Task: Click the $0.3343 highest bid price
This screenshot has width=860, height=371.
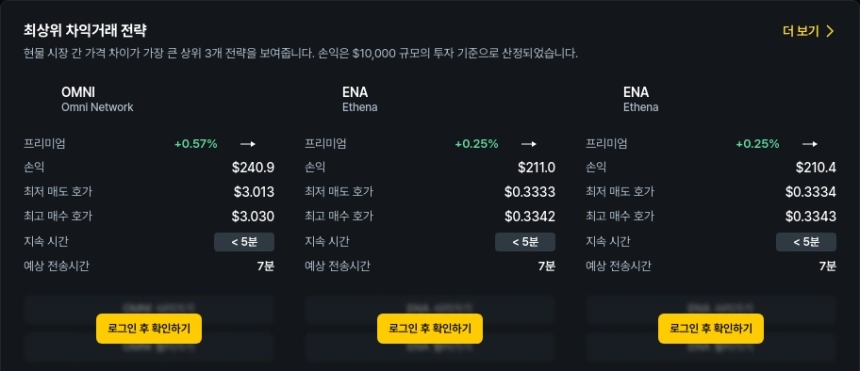Action: tap(811, 216)
